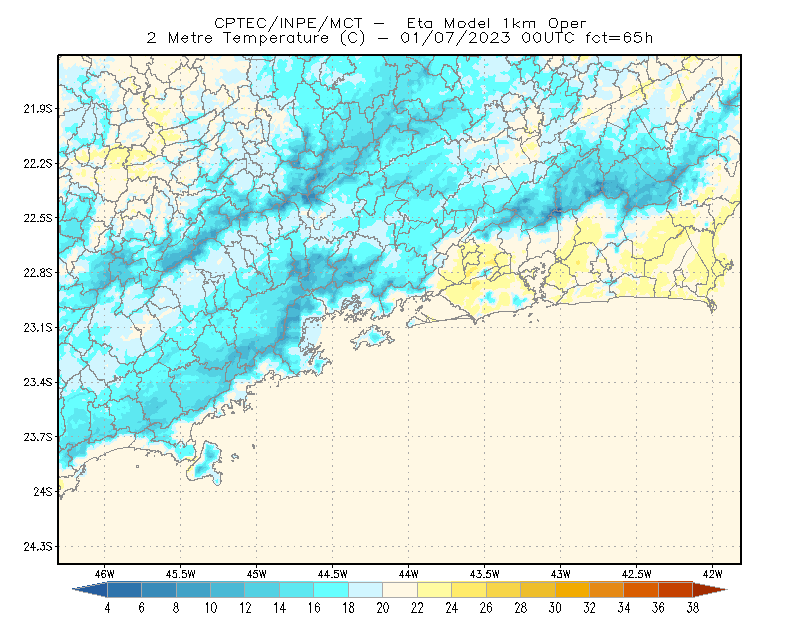Select the 24.3S latitude label
Image resolution: width=800 pixels, height=618 pixels.
[x=38, y=547]
